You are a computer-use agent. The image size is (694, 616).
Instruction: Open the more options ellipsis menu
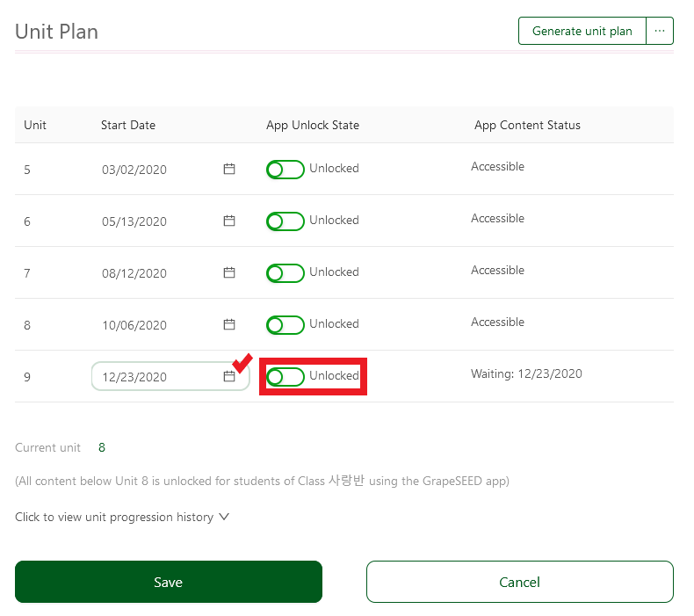[x=660, y=31]
